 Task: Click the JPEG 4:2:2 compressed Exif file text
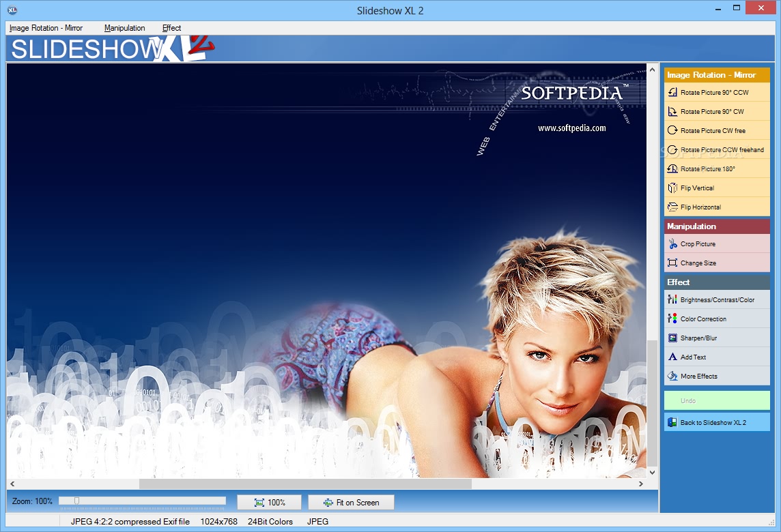coord(130,522)
